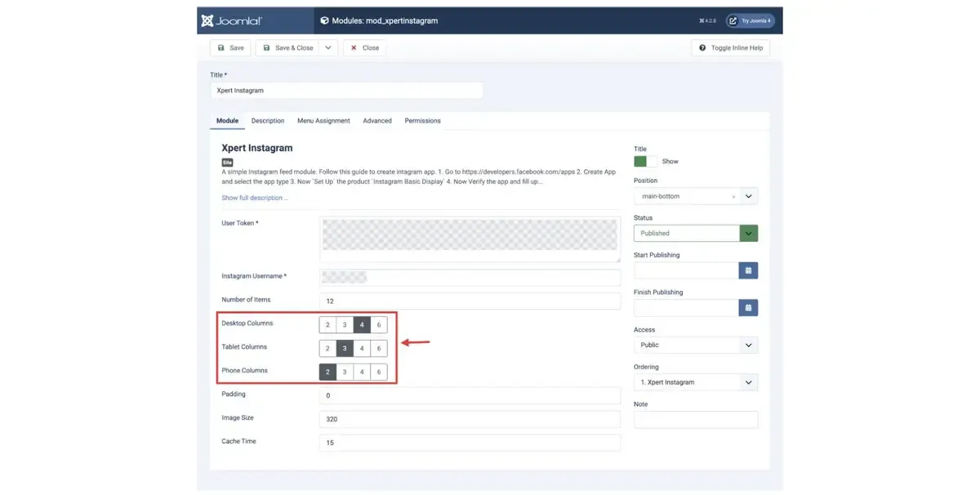Image resolution: width=980 pixels, height=495 pixels.
Task: Set Phone Columns to 3
Action: pos(345,372)
